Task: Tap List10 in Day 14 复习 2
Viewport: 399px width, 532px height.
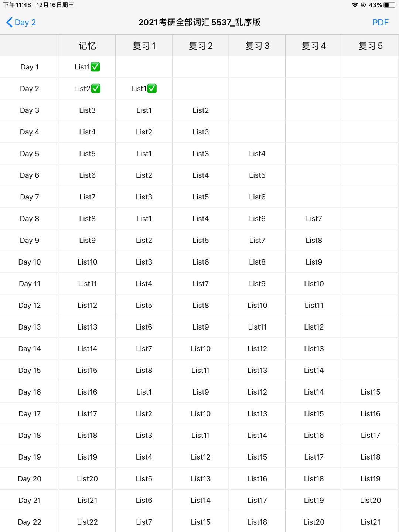Action: [201, 349]
